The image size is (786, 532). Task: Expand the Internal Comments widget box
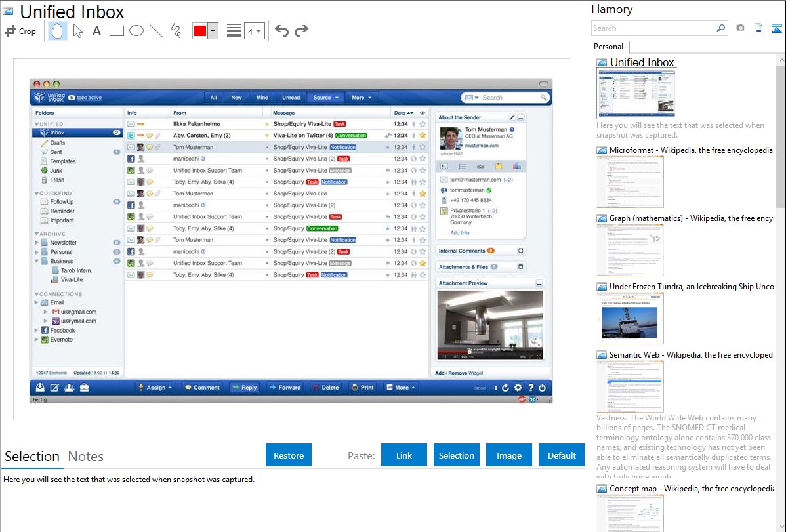tap(521, 251)
